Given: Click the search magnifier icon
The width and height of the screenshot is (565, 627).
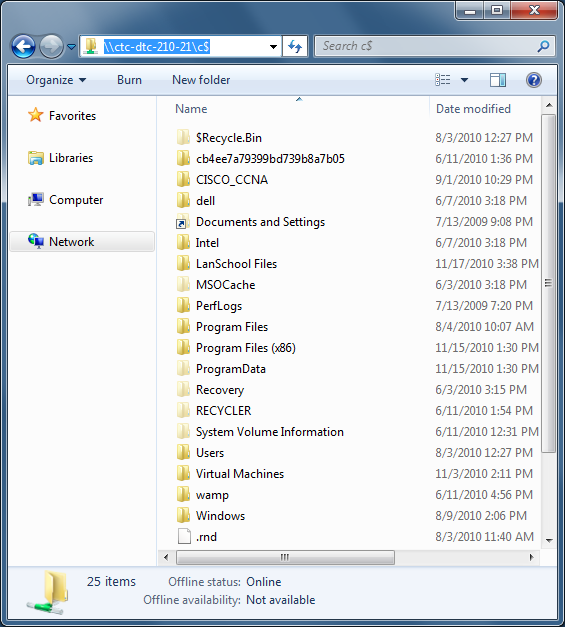Looking at the screenshot, I should [543, 46].
